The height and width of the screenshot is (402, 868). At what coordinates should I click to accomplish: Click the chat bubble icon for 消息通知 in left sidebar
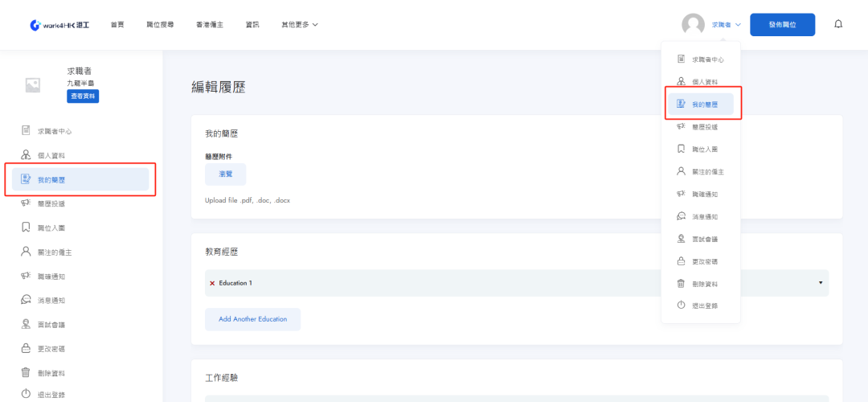[26, 300]
